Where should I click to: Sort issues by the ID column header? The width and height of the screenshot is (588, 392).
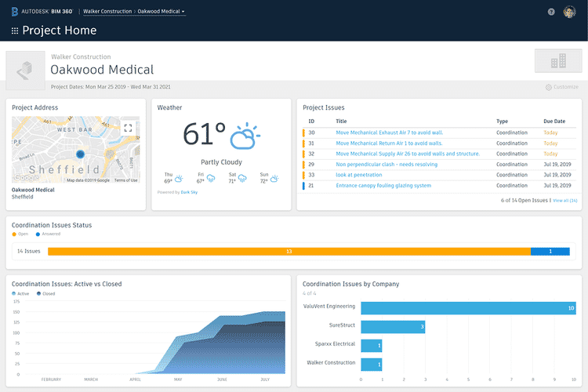(x=311, y=122)
